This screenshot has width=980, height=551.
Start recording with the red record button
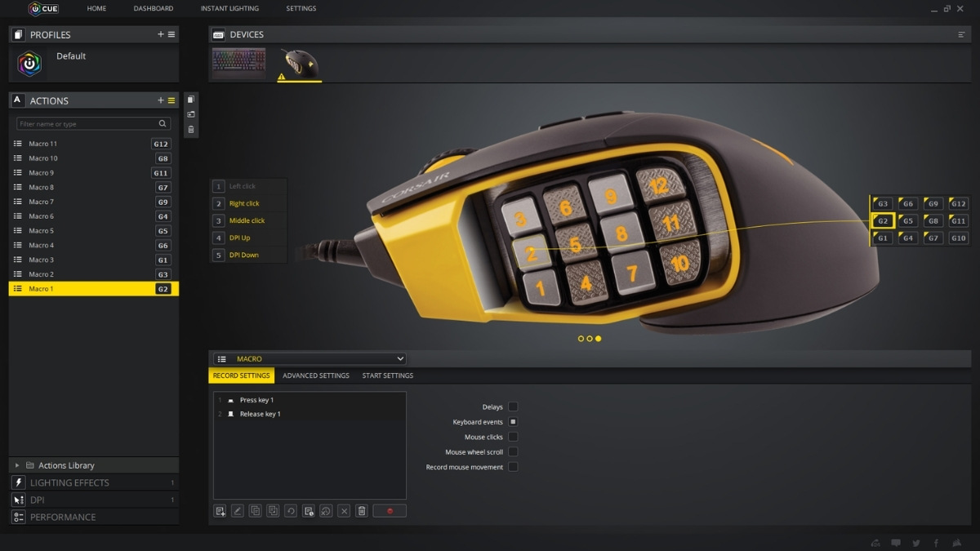390,511
